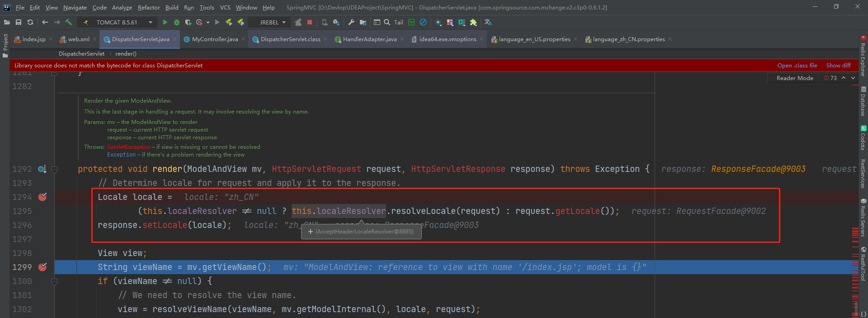
Task: Debug with JRebel rocket-bug icon
Action: [x=241, y=22]
